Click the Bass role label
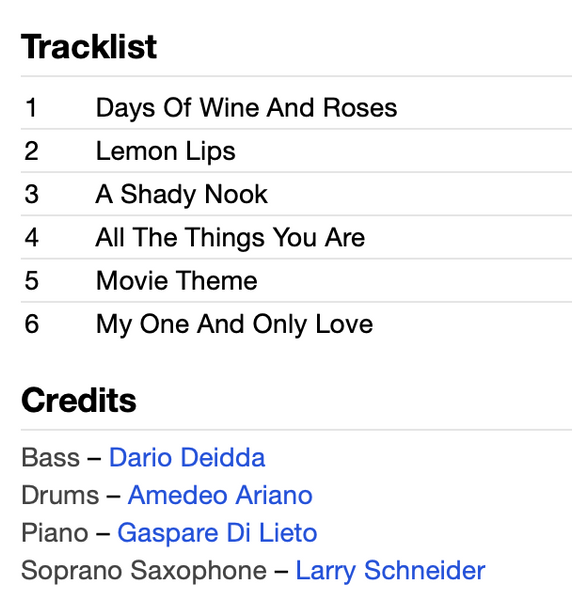Screen dimensions: 572x600 (x=51, y=457)
